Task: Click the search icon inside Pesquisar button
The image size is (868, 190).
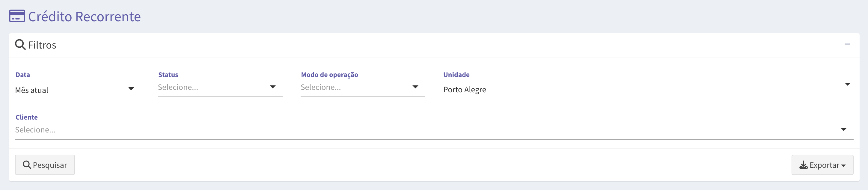Action: pos(27,165)
